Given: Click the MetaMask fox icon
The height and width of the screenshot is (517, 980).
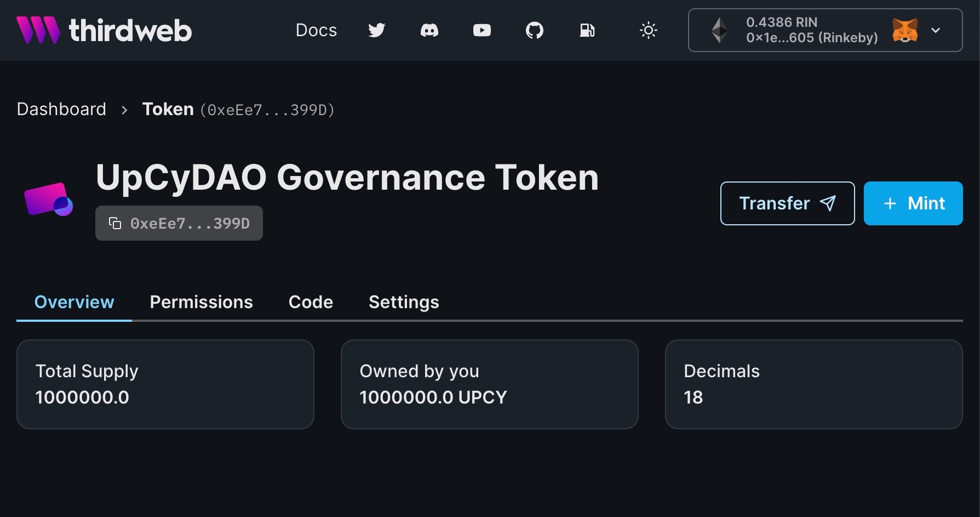Looking at the screenshot, I should click(904, 30).
